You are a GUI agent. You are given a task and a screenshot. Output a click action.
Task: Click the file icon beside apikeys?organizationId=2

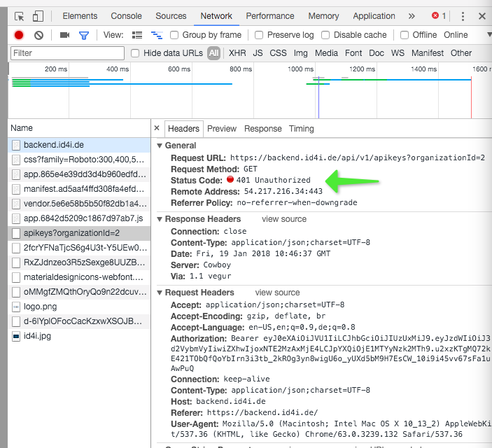[x=16, y=233]
